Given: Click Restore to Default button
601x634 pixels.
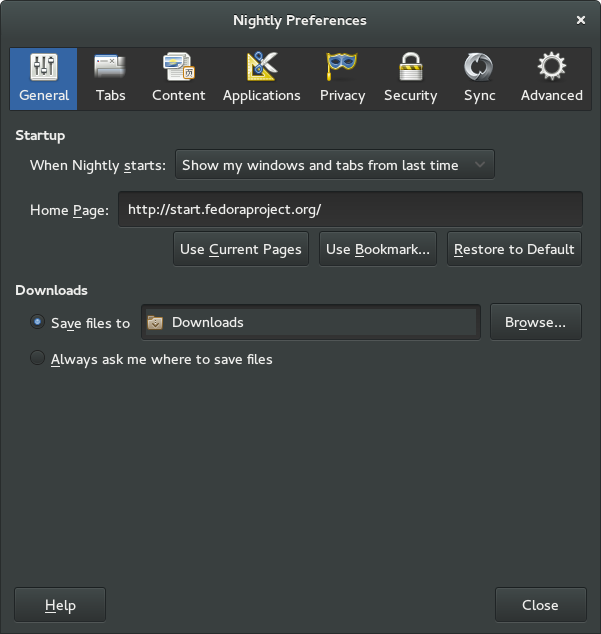Looking at the screenshot, I should pos(514,249).
